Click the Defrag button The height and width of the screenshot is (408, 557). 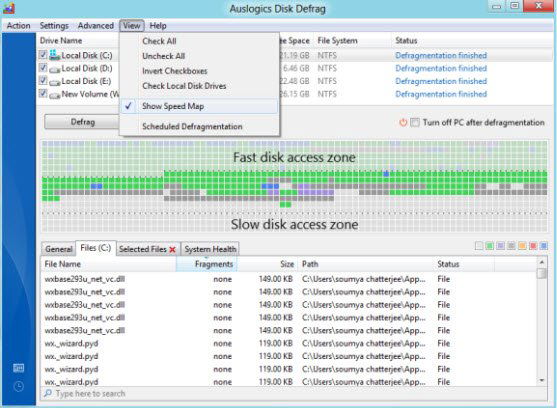pos(82,122)
